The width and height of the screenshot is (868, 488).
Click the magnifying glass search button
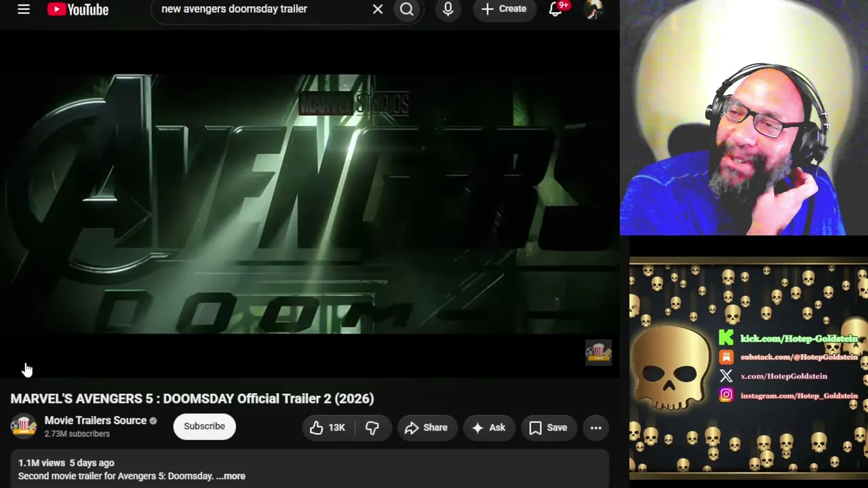(407, 9)
